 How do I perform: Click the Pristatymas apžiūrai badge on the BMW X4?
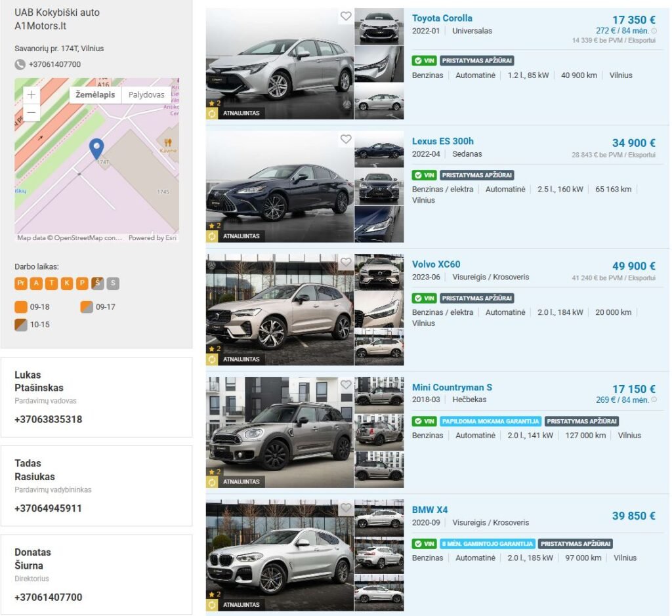575,544
